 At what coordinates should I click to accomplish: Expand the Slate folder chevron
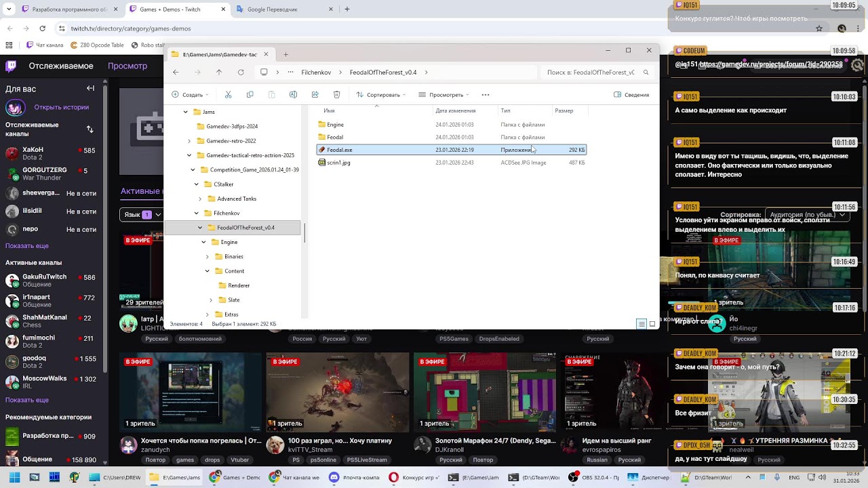coord(211,300)
